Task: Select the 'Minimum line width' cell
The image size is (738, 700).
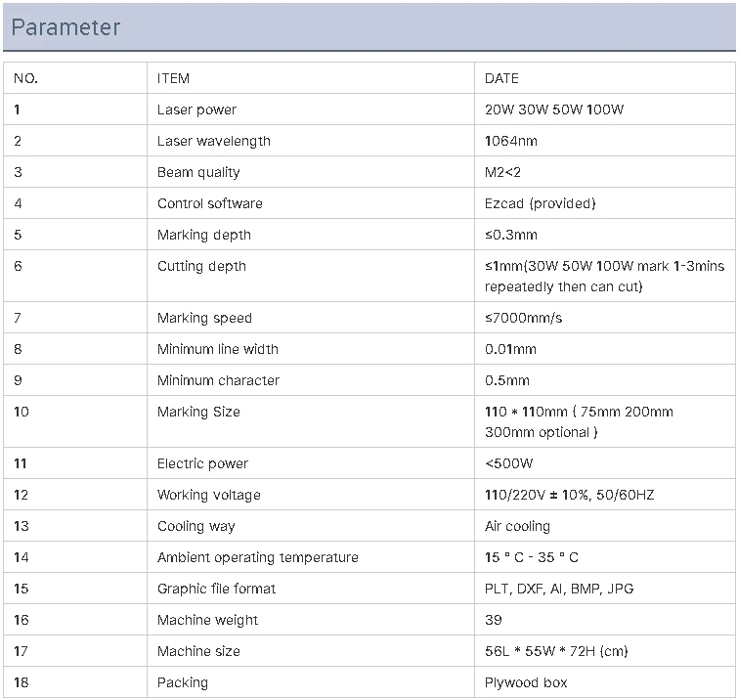Action: click(217, 349)
